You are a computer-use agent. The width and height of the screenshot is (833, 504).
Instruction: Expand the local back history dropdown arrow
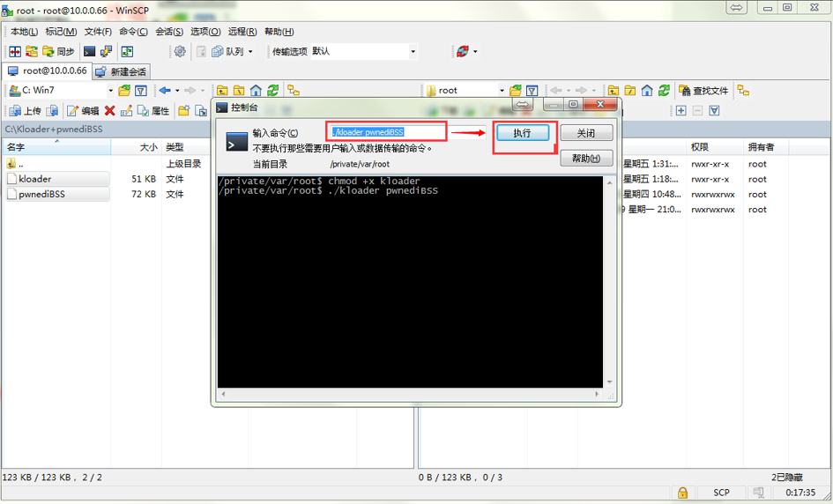coord(177,90)
